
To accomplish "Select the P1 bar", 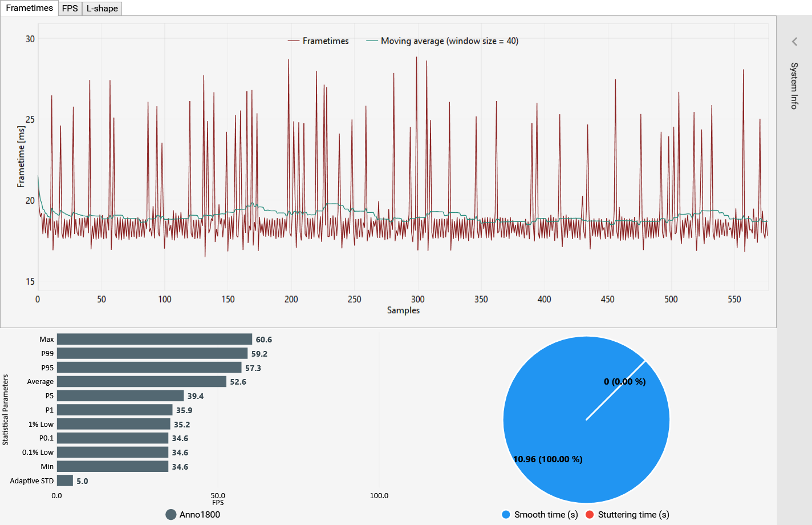I will tap(115, 410).
